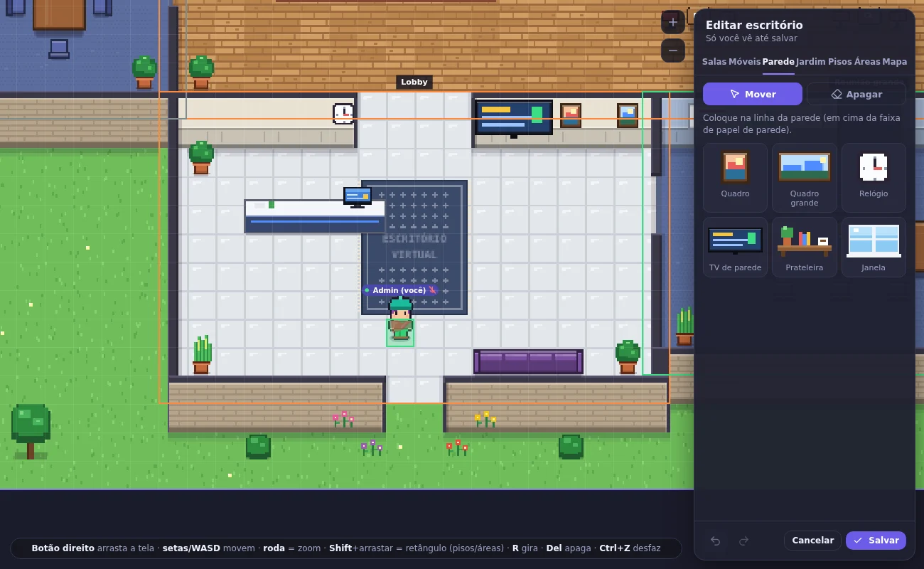Screen dimensions: 924x569
Task: Open the Jardim tab
Action: coord(811,62)
